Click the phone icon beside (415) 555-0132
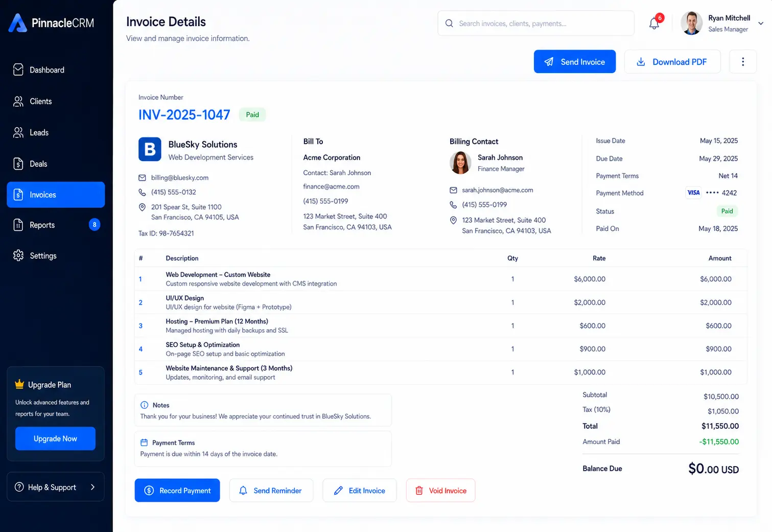This screenshot has width=772, height=532. [142, 192]
